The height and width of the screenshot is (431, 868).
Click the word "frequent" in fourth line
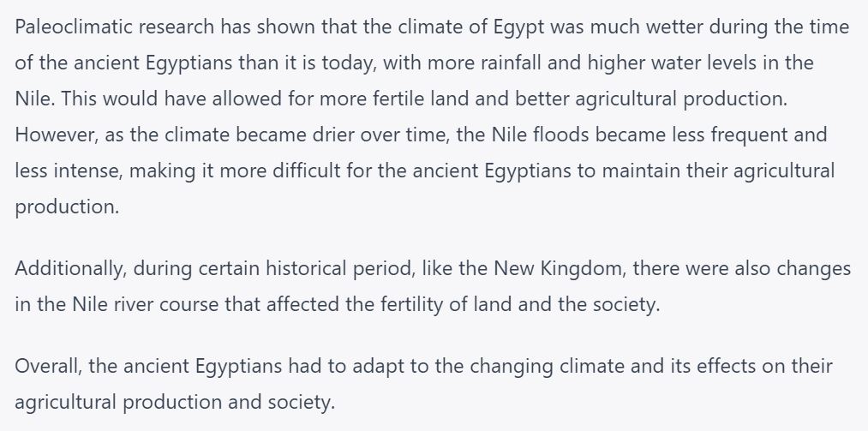click(x=749, y=136)
